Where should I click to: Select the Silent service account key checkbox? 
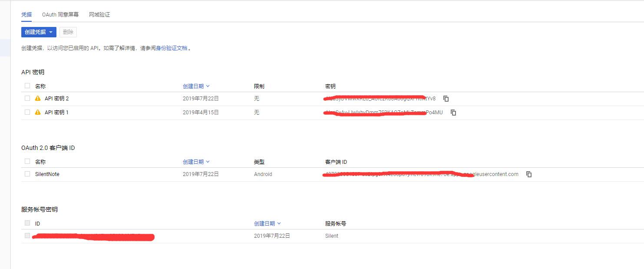27,236
